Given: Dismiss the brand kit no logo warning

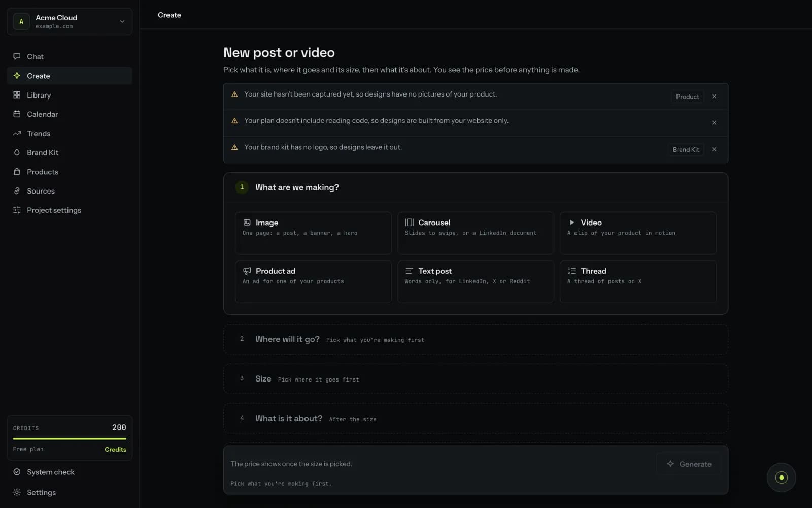Looking at the screenshot, I should click(x=714, y=149).
